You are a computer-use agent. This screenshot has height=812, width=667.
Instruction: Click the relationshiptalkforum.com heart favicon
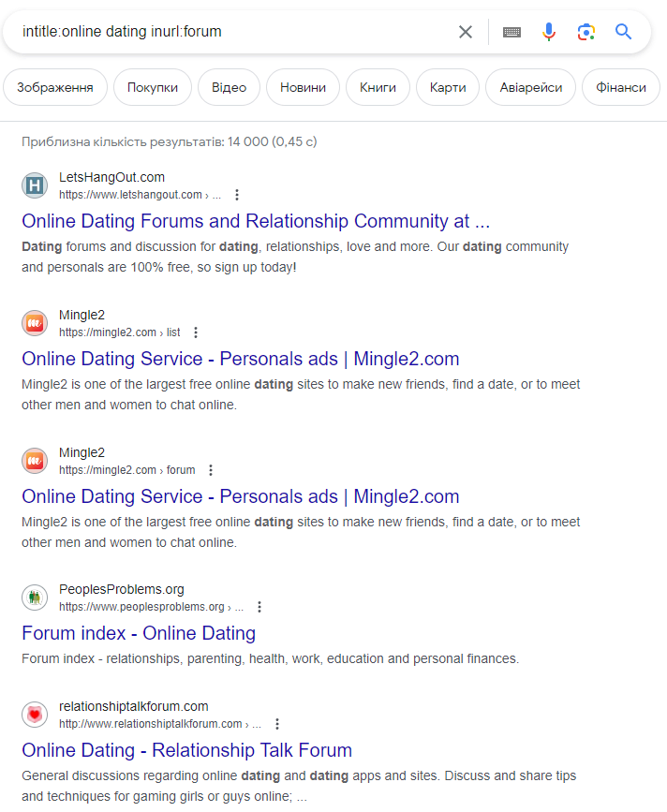35,715
